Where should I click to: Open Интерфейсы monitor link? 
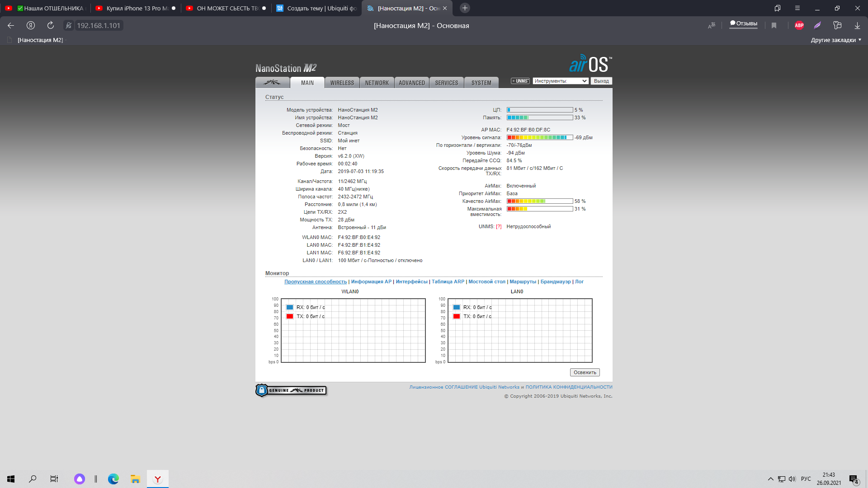[411, 282]
